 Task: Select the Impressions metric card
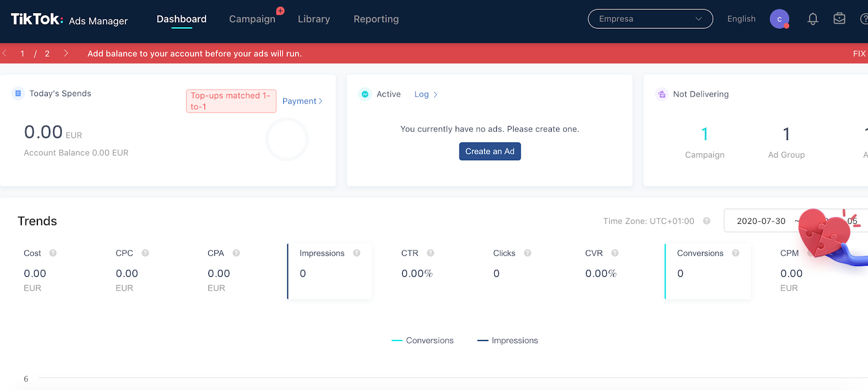(x=330, y=271)
